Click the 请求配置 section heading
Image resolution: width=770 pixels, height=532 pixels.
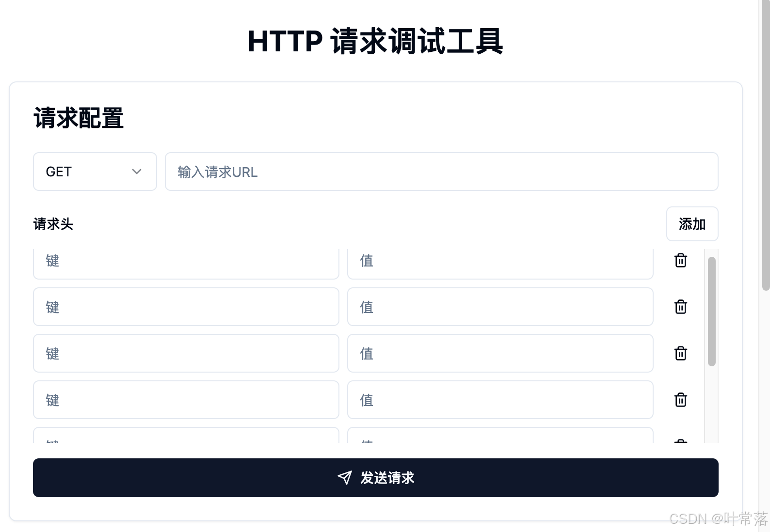[79, 118]
